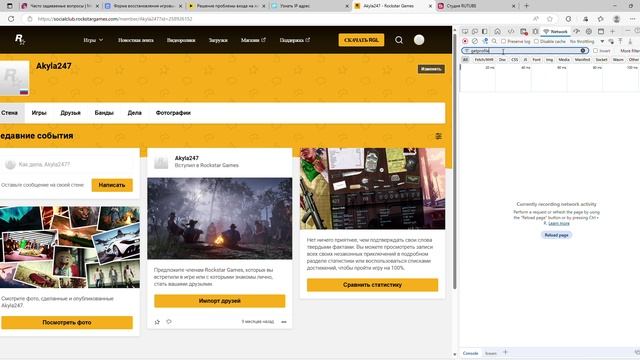Click the Rockstar Games logo
Viewport: 640px width, 360px height.
click(x=20, y=40)
